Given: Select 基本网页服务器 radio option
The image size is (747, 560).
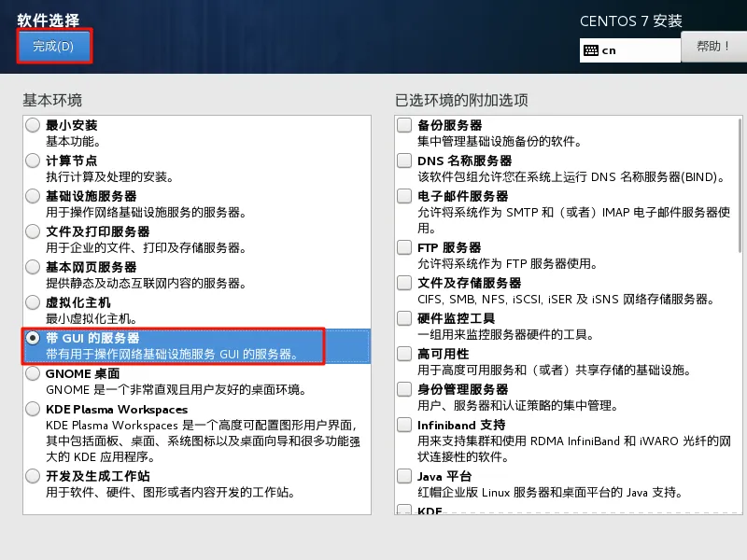Looking at the screenshot, I should point(33,267).
